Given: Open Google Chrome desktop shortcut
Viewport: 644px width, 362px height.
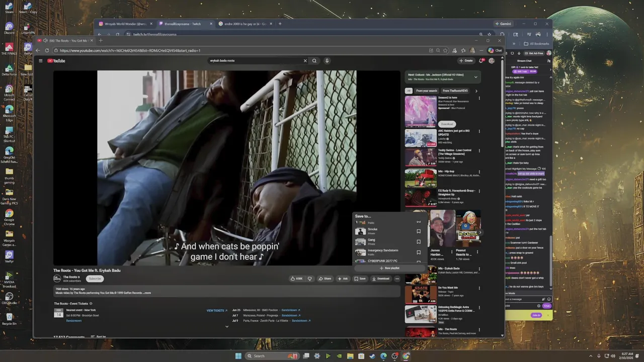Looking at the screenshot, I should click(x=9, y=218).
